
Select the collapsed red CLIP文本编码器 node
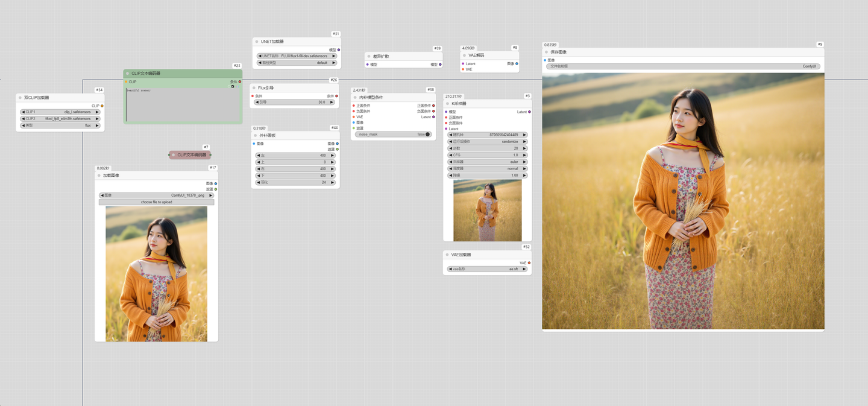click(190, 155)
